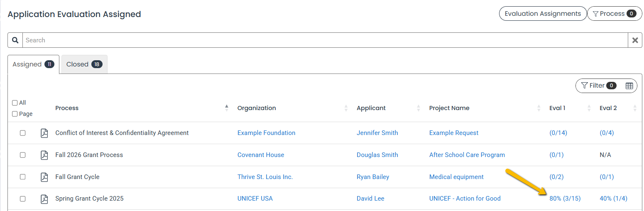Open applicant Ryan Bailey link

click(x=373, y=177)
